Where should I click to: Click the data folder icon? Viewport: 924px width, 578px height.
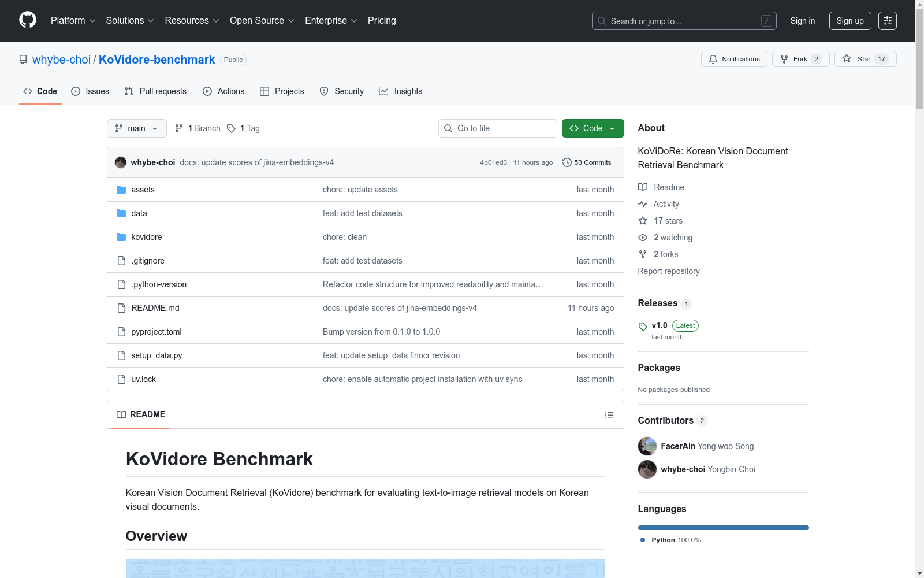click(x=121, y=213)
